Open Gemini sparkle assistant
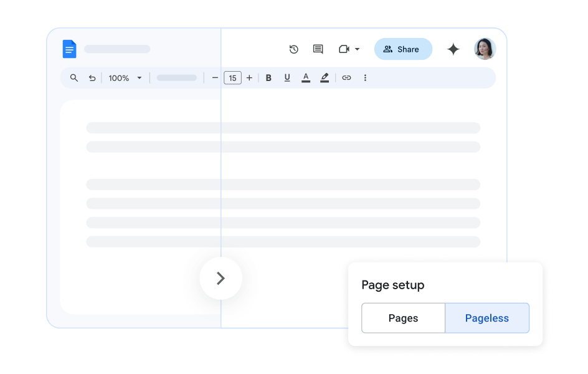The image size is (588, 374). tap(453, 49)
